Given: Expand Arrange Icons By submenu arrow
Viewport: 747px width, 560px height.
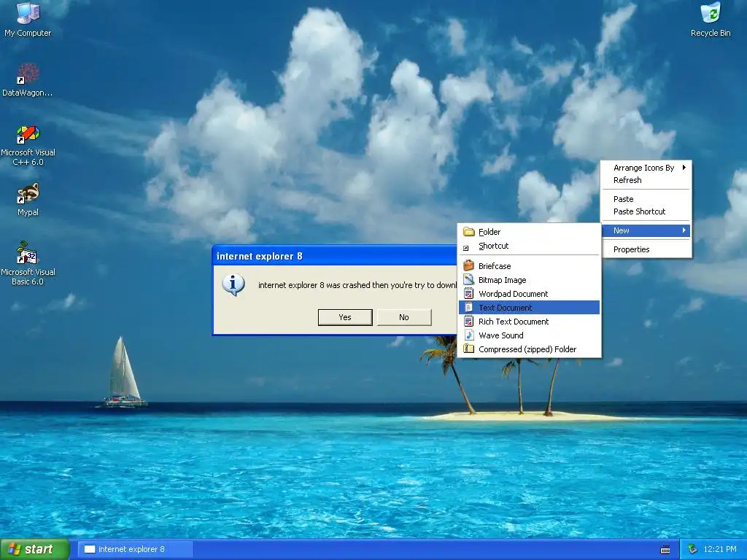Looking at the screenshot, I should (684, 167).
